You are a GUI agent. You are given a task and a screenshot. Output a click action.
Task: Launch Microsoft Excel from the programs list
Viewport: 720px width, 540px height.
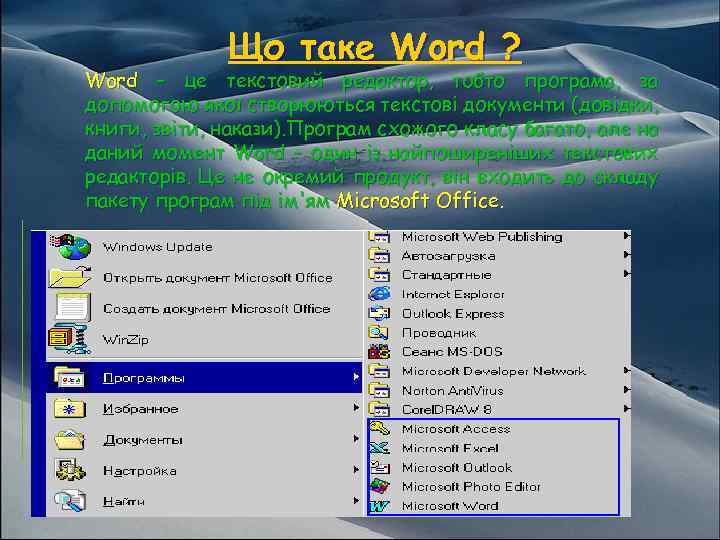[494, 448]
